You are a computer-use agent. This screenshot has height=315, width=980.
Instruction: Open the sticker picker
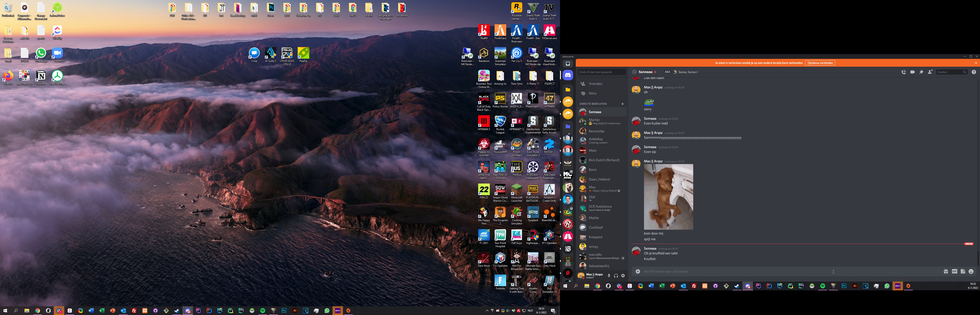[962, 271]
